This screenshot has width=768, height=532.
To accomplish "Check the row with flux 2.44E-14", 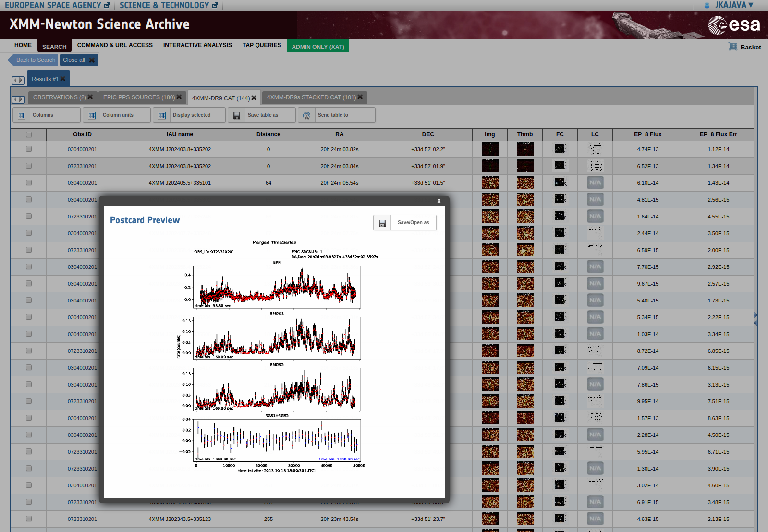I will 29,233.
